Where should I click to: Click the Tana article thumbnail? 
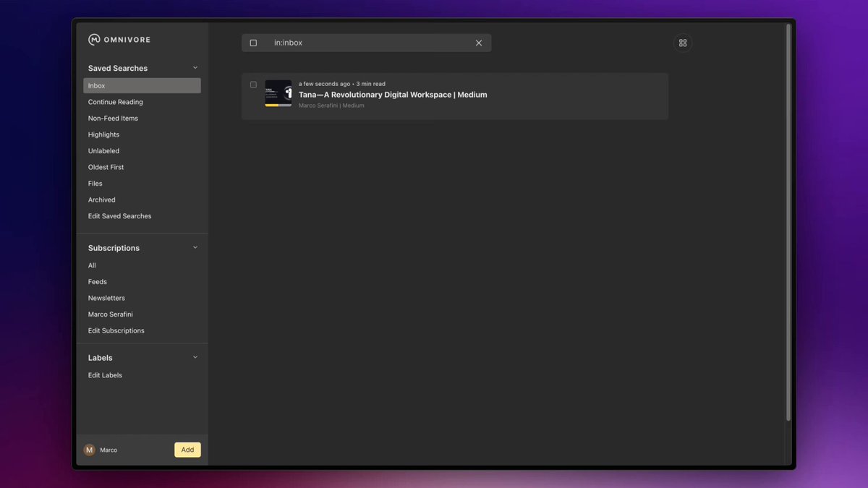(x=278, y=92)
